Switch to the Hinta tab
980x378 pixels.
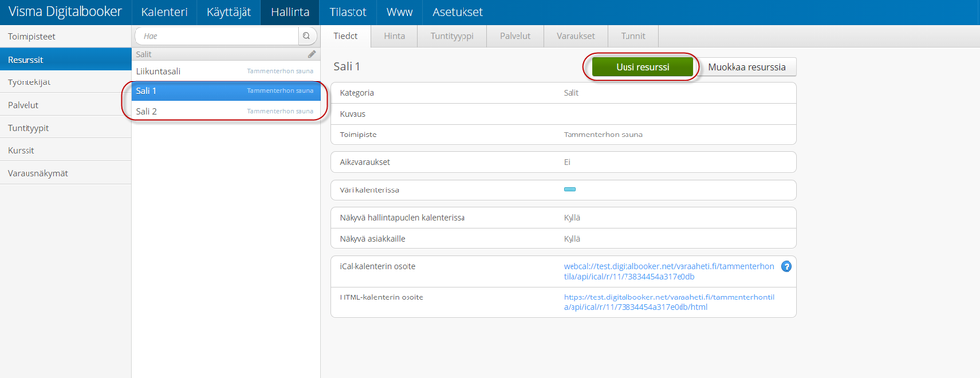click(394, 36)
